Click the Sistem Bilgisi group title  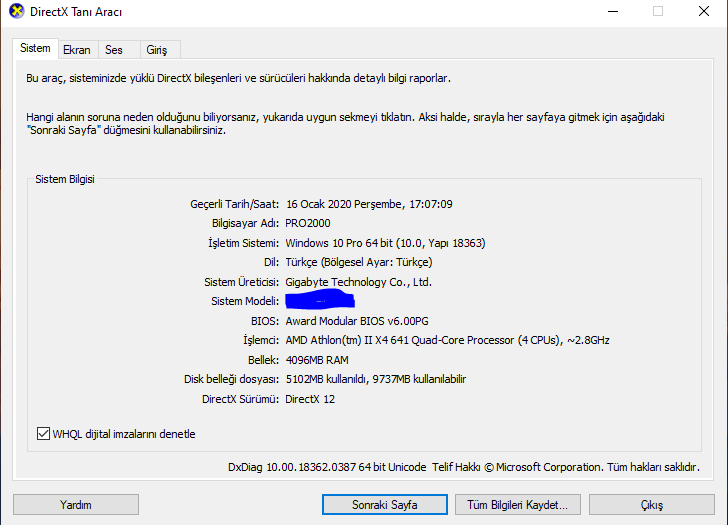tap(65, 179)
